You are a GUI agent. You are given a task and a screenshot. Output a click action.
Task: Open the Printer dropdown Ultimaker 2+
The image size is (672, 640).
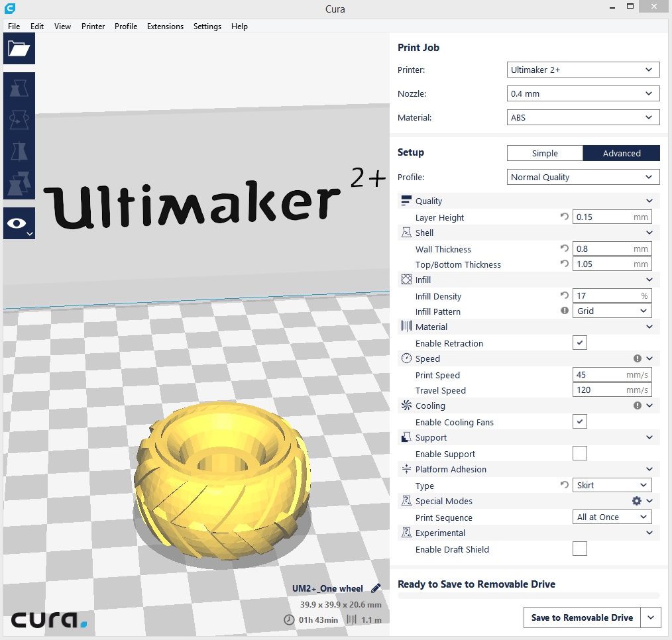[583, 70]
